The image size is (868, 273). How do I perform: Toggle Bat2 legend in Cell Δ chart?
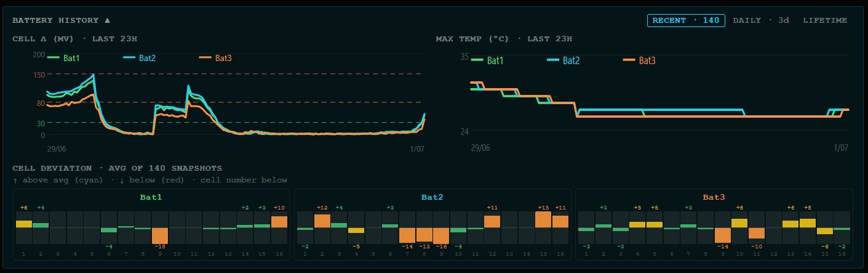click(139, 58)
